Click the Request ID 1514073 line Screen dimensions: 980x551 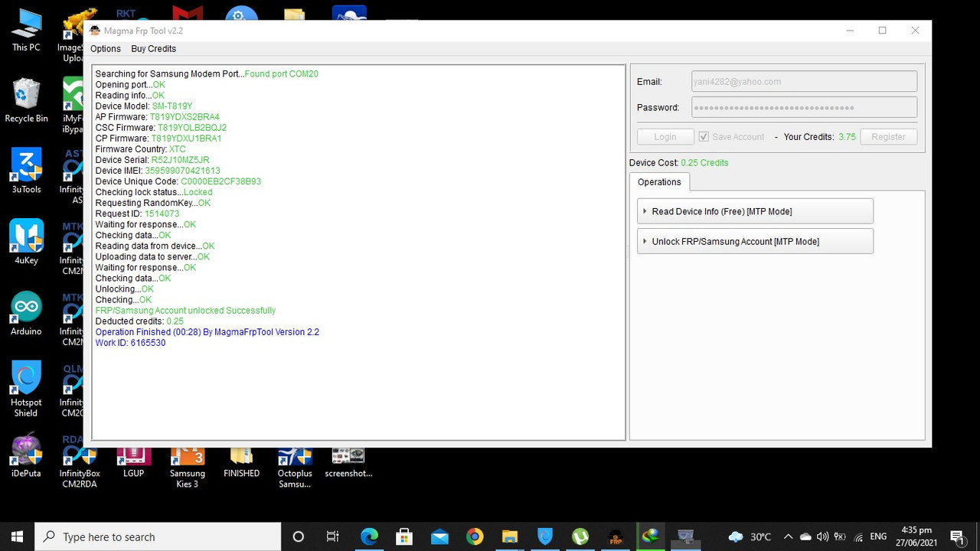click(137, 214)
